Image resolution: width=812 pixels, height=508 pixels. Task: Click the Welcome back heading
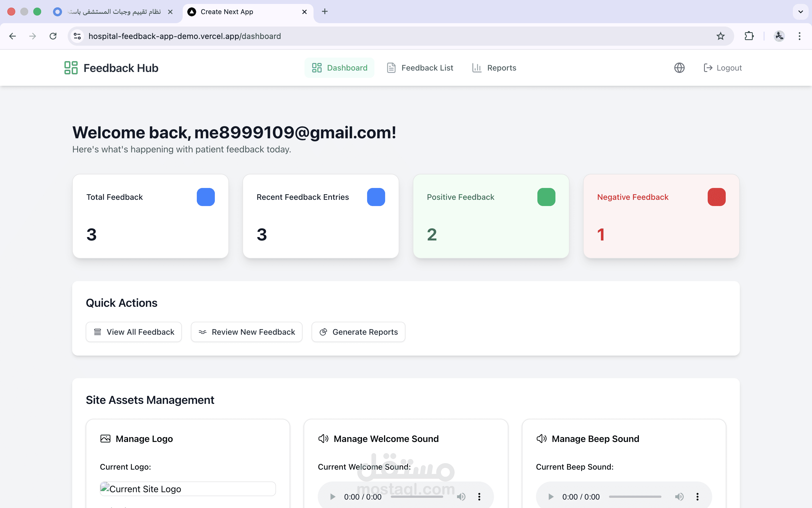tap(234, 132)
